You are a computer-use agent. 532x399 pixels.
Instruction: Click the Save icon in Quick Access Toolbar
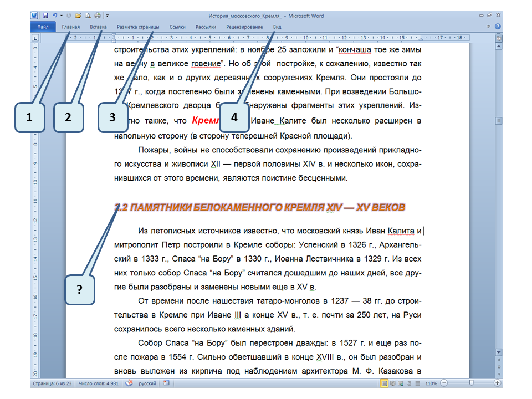pos(45,16)
